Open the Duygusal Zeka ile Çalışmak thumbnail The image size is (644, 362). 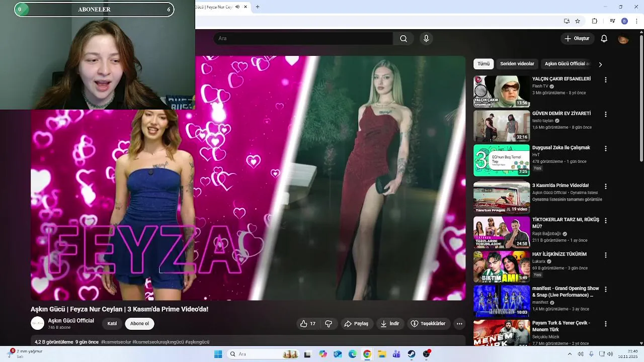pyautogui.click(x=502, y=160)
